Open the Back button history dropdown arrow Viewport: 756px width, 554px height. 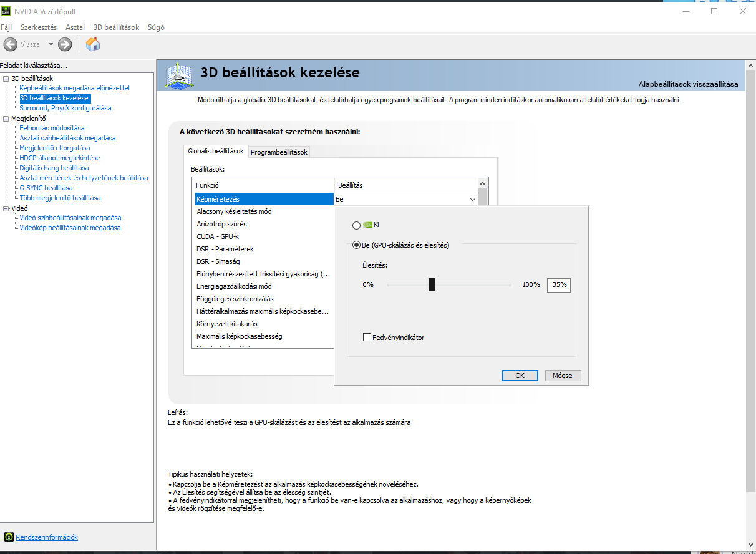51,44
